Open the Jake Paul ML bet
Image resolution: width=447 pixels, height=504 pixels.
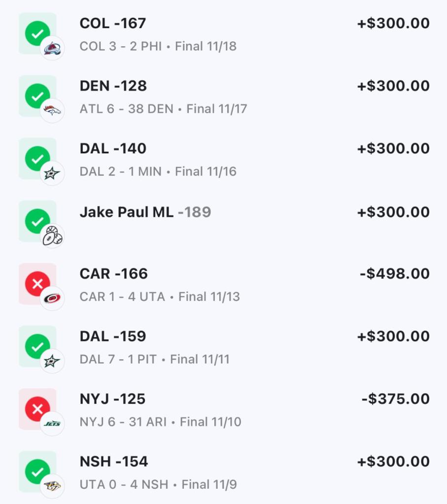point(126,212)
